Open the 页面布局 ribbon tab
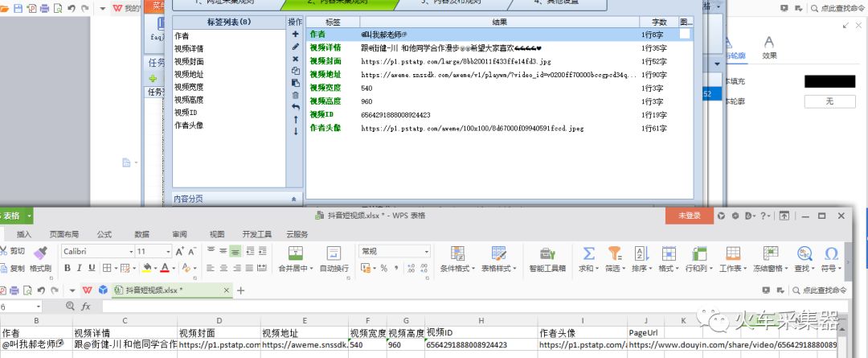Screen dimensions: 868x358 pyautogui.click(x=64, y=234)
